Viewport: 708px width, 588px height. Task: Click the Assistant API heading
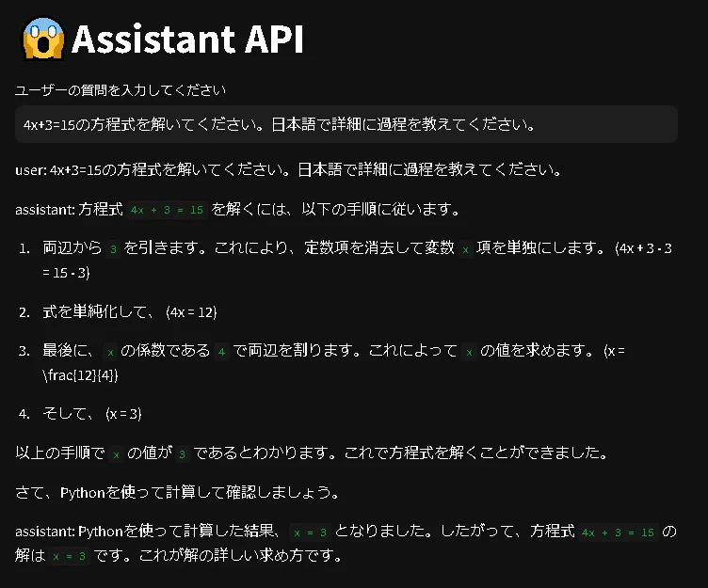pos(187,39)
